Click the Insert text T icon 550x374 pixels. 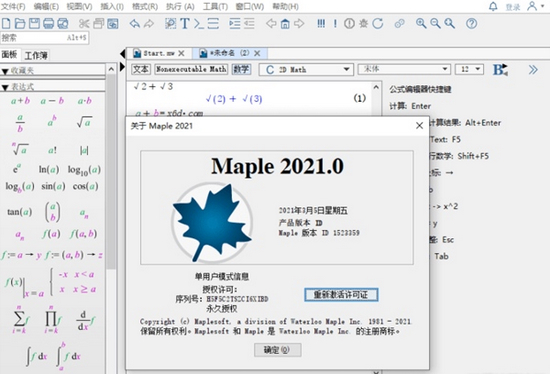[185, 24]
